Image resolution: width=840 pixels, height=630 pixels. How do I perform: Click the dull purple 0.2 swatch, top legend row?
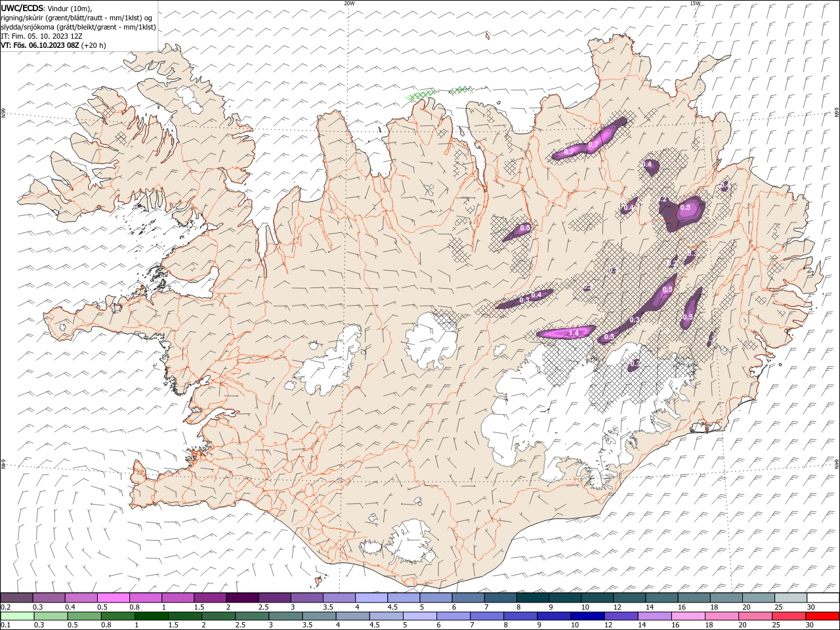(x=16, y=598)
